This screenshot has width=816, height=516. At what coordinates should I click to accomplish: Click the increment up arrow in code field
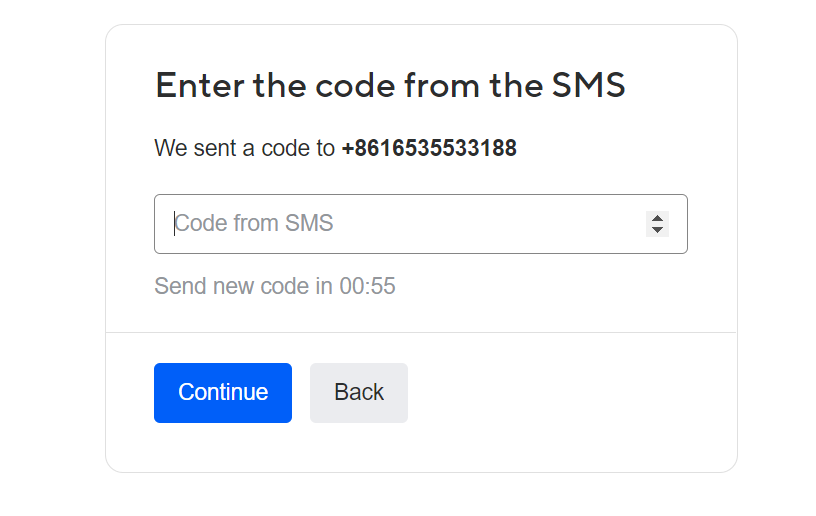click(x=657, y=218)
